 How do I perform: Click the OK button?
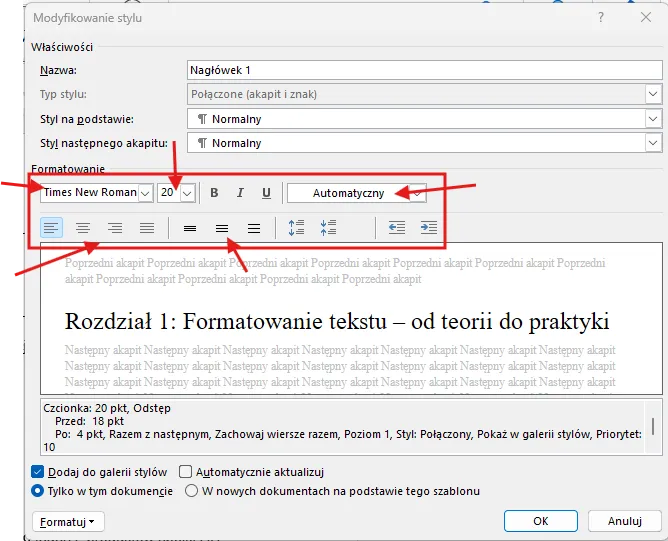(540, 521)
